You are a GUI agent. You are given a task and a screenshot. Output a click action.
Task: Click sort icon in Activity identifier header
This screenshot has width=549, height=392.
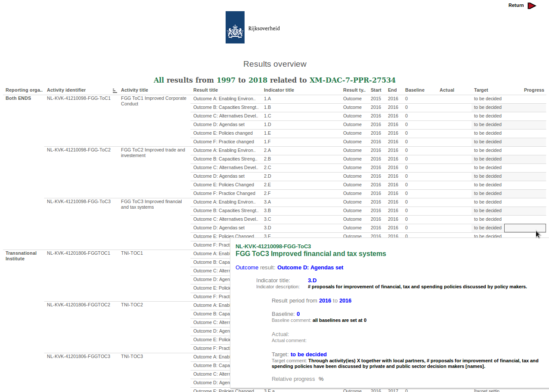pos(115,90)
